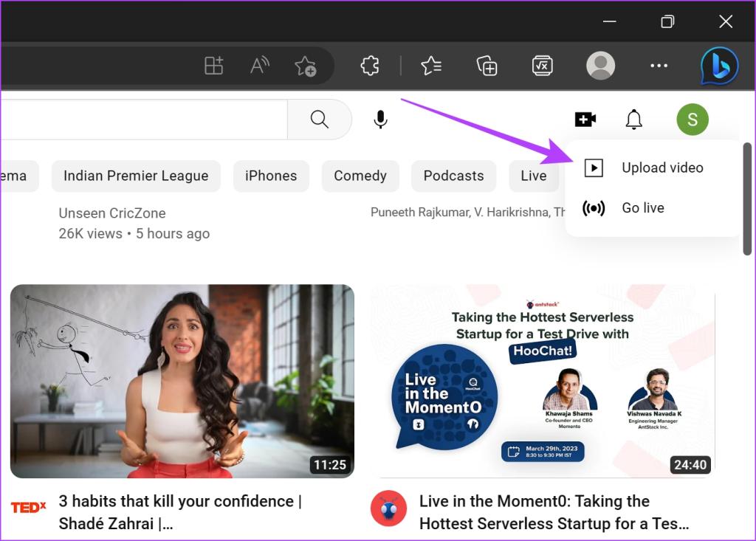Click '26K views • 5 hours ago' text
Image resolution: width=756 pixels, height=541 pixels.
[134, 234]
